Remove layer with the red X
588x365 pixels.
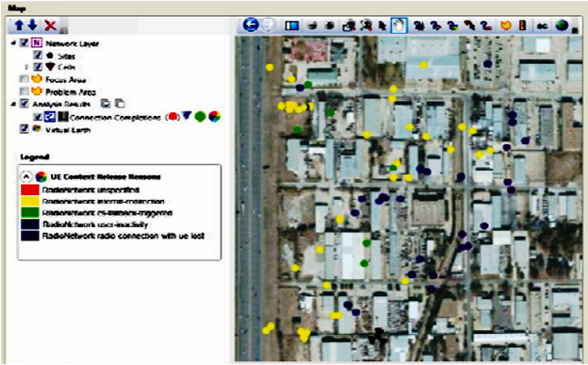click(50, 25)
